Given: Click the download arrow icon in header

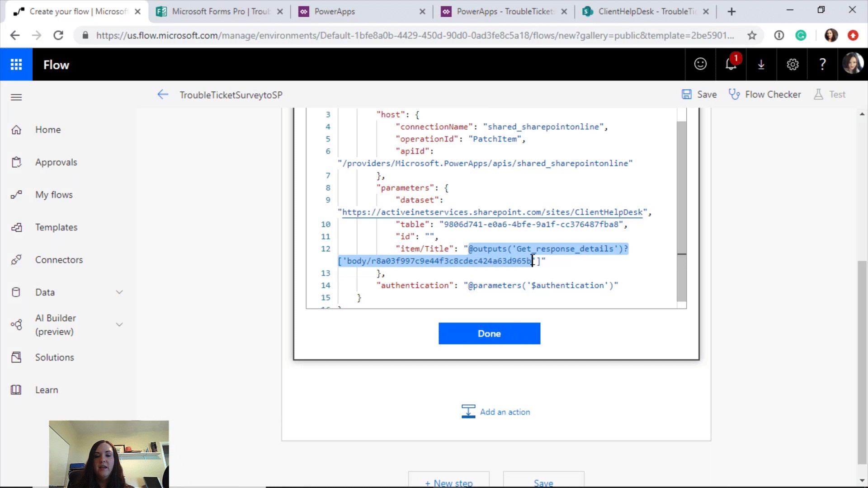Looking at the screenshot, I should pyautogui.click(x=761, y=65).
